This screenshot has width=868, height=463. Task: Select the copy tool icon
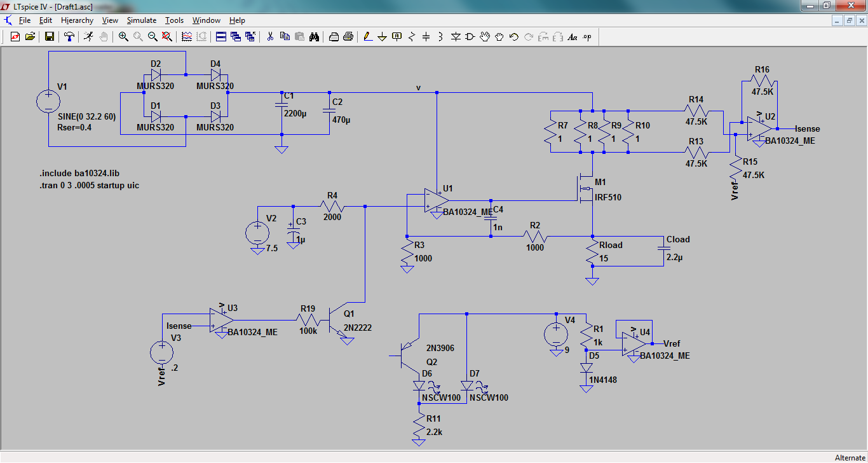285,37
